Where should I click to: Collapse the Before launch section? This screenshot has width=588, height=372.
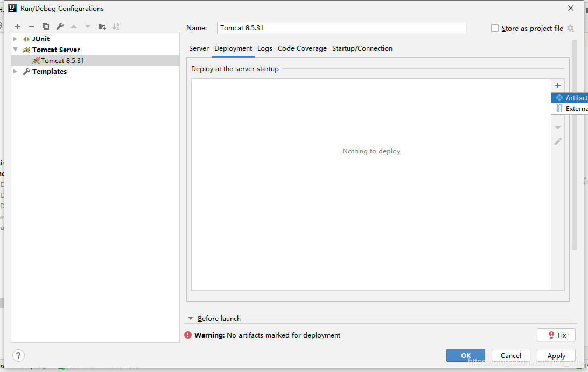click(x=191, y=318)
